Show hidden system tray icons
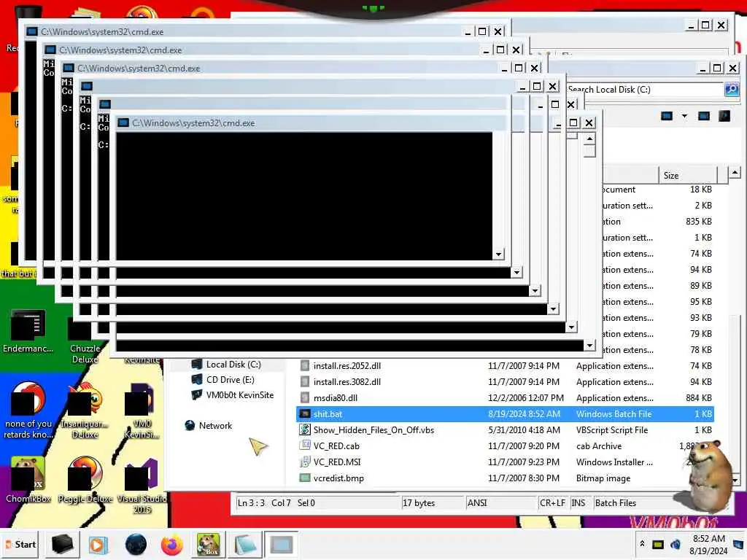 pos(642,544)
